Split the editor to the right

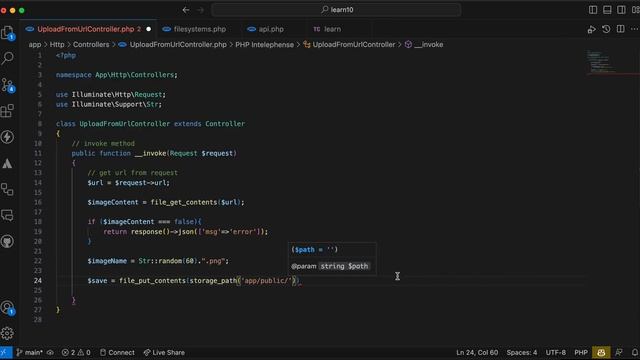tap(620, 29)
